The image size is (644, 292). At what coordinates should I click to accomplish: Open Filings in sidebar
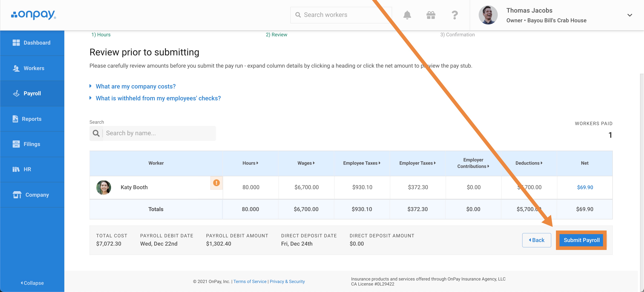(x=32, y=144)
